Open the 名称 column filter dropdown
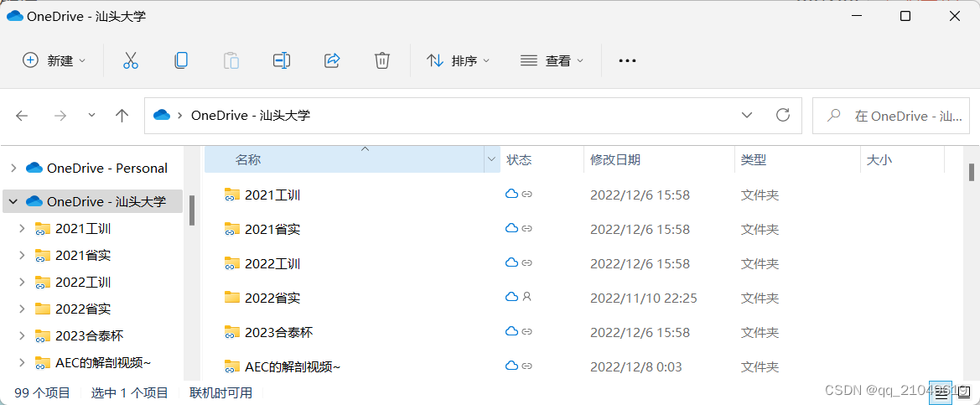980x405 pixels. coord(492,159)
